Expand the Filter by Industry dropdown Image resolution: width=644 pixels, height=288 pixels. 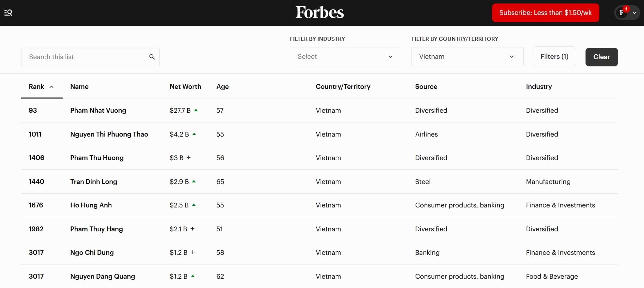[x=346, y=57]
